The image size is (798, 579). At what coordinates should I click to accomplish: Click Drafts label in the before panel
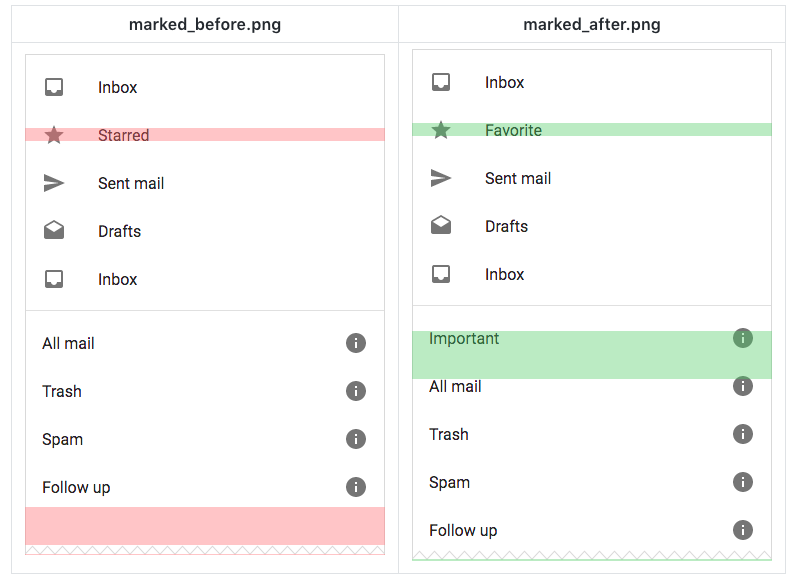click(x=119, y=231)
